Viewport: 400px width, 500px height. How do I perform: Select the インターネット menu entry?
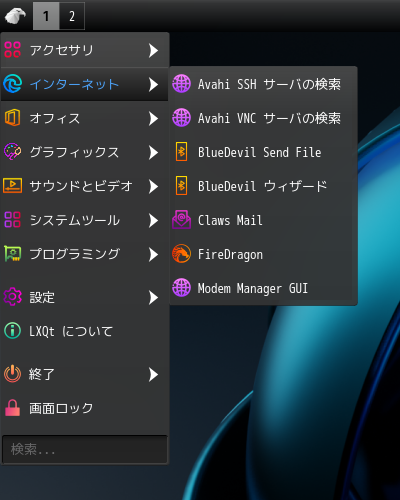click(85, 84)
